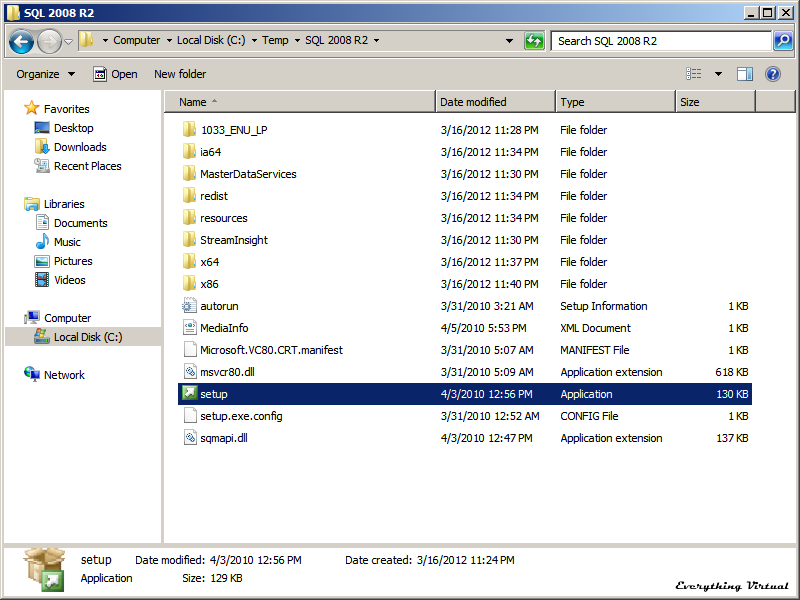Open the view options dropdown arrow
This screenshot has width=800, height=600.
(718, 74)
